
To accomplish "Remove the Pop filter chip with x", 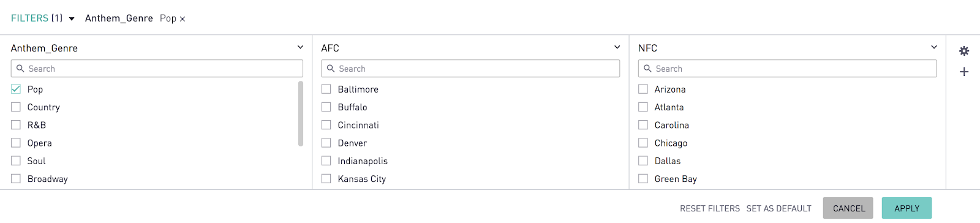I will click(182, 19).
